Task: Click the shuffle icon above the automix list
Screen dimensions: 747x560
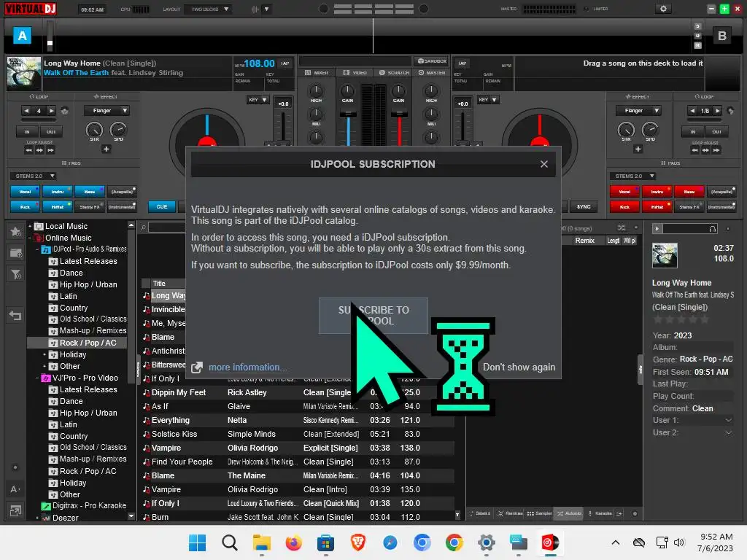Action: click(622, 228)
